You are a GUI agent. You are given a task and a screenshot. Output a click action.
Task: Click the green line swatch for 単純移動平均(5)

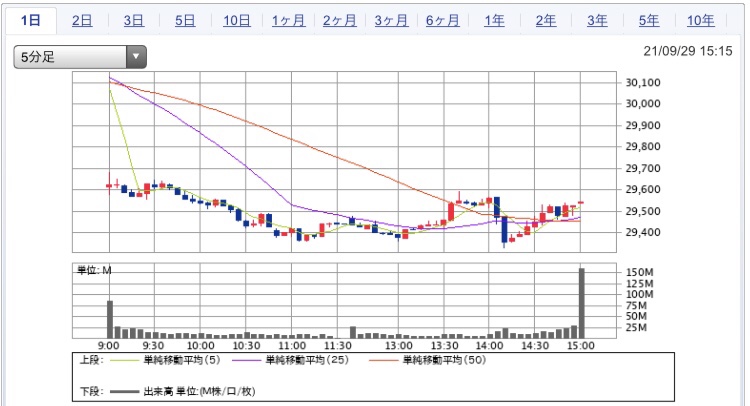tap(124, 361)
